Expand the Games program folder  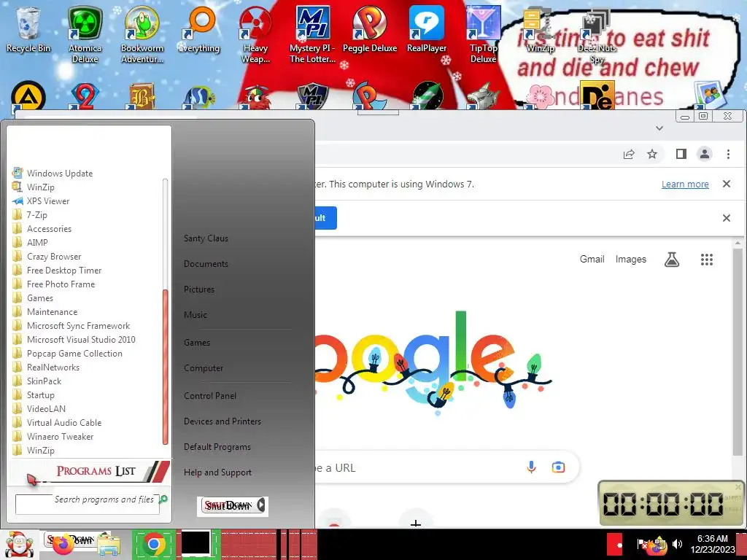click(x=40, y=298)
